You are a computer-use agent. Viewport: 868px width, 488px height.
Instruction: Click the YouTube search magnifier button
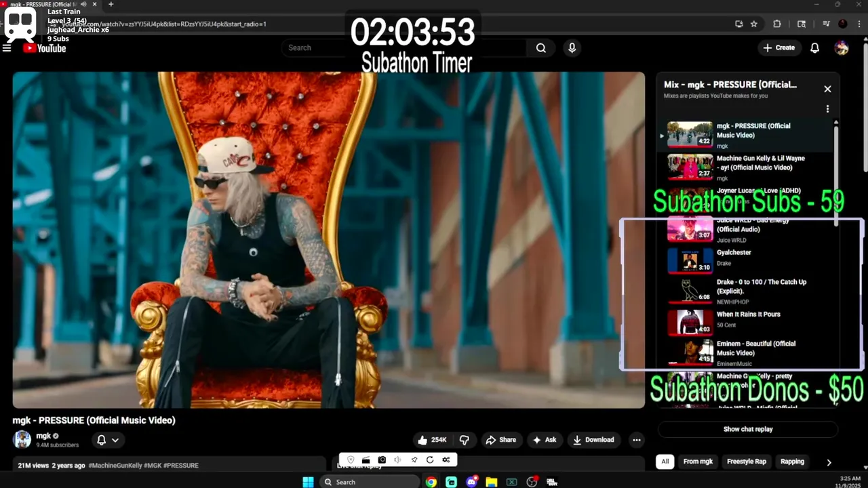tap(540, 48)
